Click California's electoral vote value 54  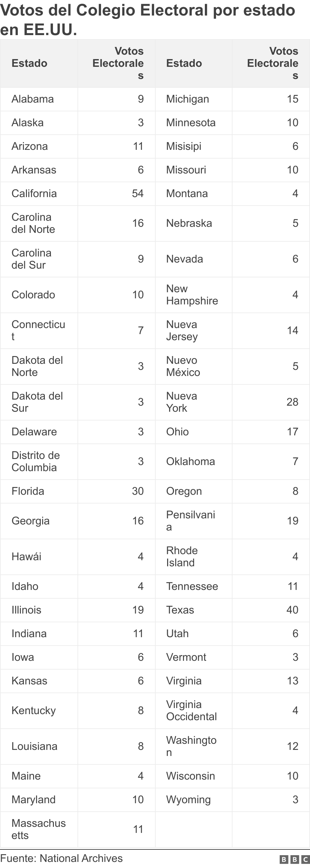[x=138, y=193]
